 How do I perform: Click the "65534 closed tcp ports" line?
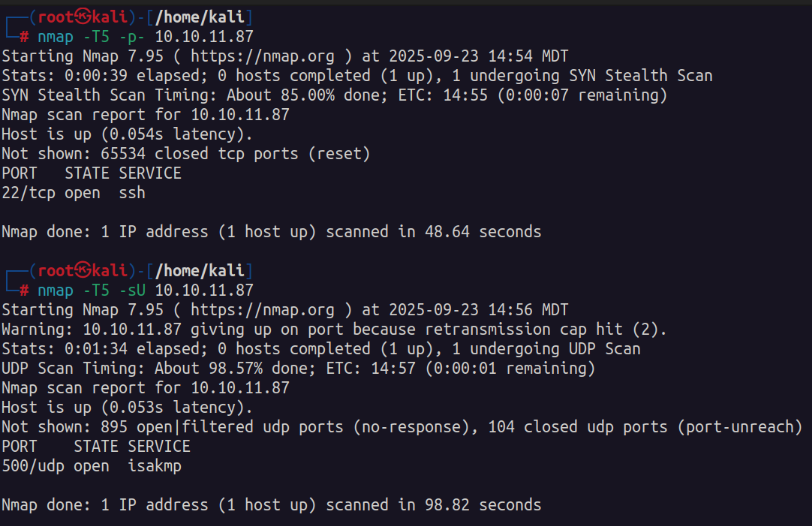(x=186, y=153)
